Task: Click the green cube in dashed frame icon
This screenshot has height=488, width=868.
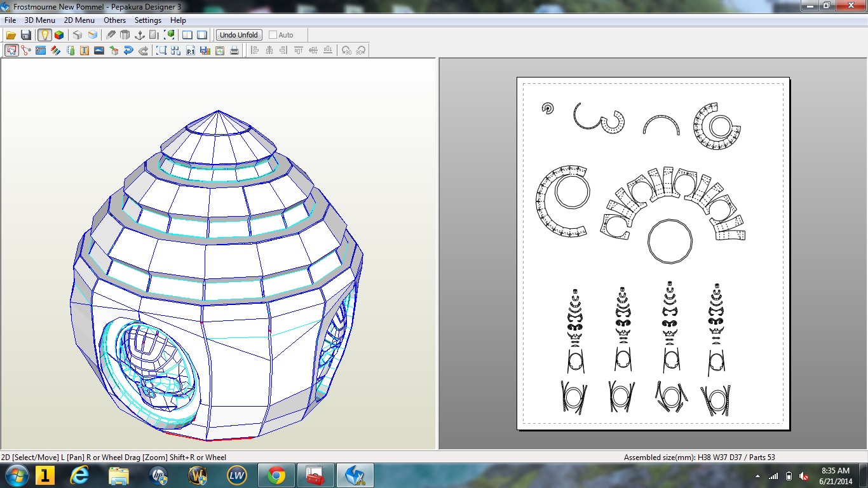Action: click(170, 35)
